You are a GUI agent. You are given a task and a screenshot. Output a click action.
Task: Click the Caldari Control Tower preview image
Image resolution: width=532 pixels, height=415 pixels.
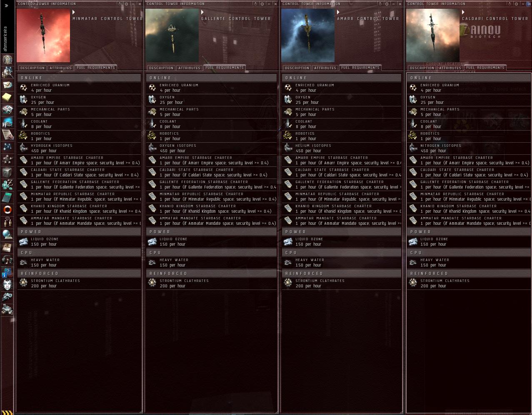pos(433,35)
